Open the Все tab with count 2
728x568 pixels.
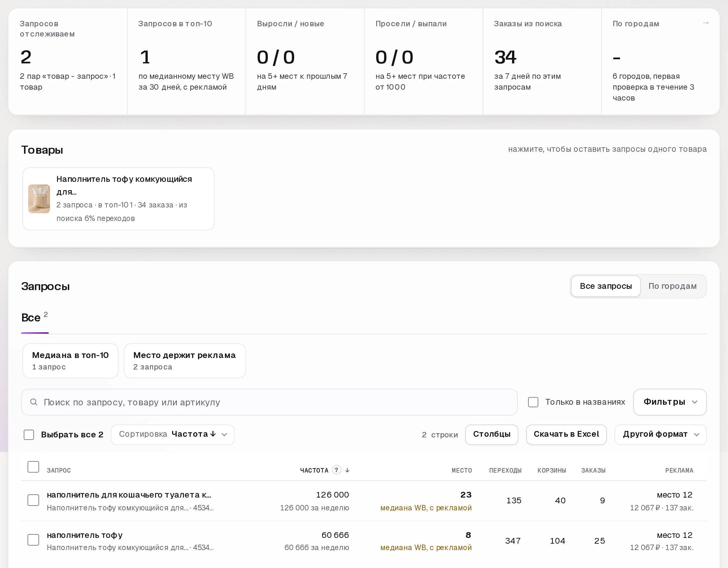[35, 318]
